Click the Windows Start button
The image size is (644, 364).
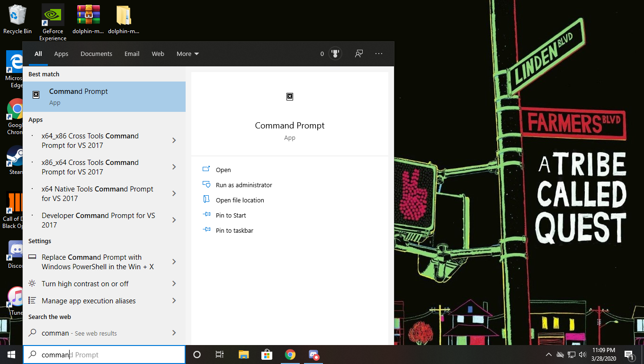coord(11,355)
